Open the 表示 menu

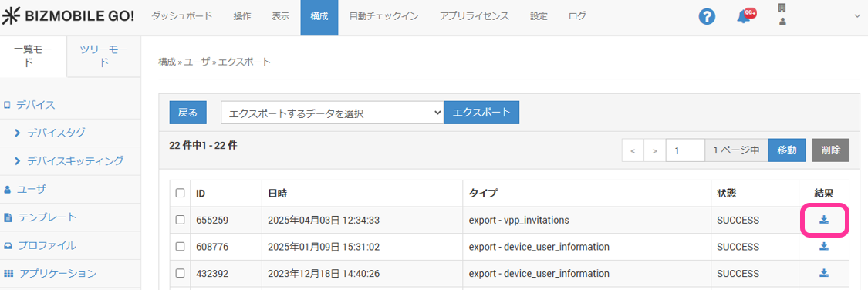click(281, 17)
